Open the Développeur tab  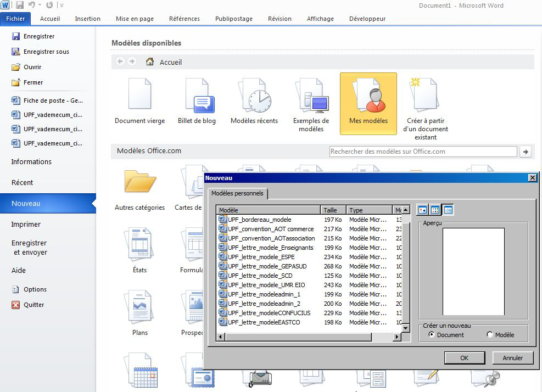tap(367, 19)
